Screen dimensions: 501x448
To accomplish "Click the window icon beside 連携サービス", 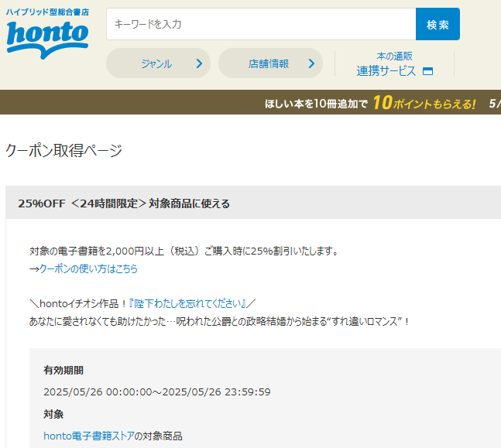I will click(x=428, y=71).
